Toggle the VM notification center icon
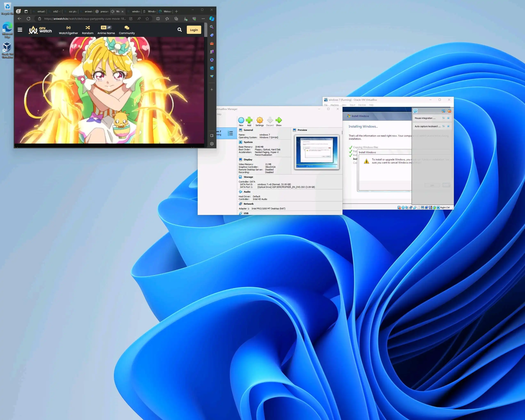 415,111
